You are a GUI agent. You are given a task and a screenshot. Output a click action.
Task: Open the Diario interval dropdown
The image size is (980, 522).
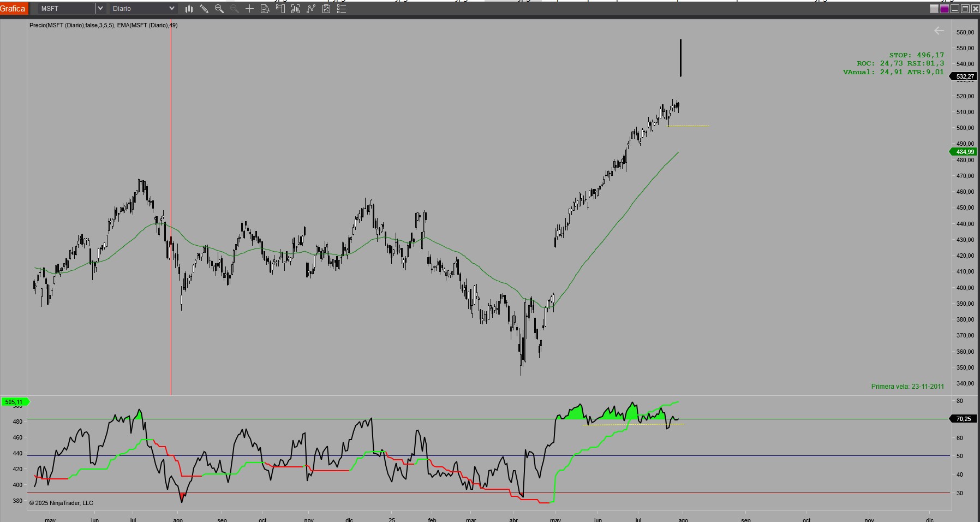[x=143, y=9]
